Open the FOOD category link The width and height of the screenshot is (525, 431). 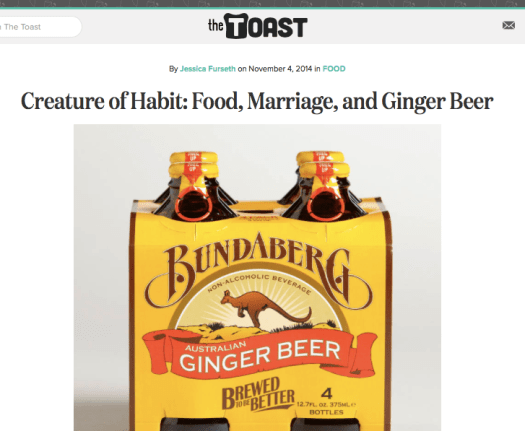(x=334, y=69)
